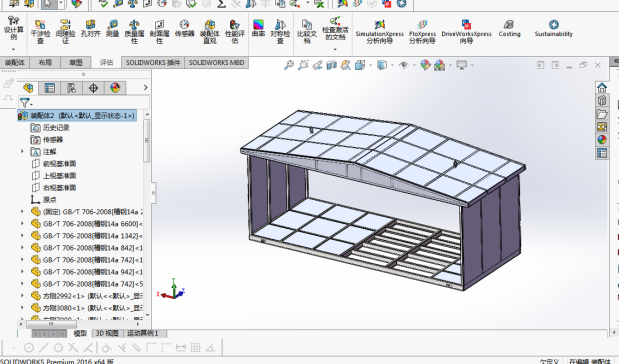Toggle the 曲率 curvature display
619x364 pixels.
pyautogui.click(x=258, y=28)
